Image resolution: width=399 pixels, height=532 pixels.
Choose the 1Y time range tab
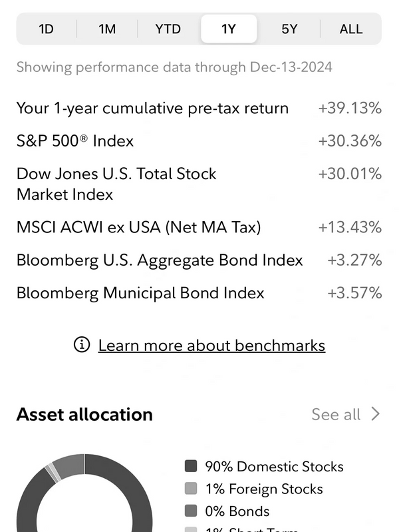click(x=229, y=29)
